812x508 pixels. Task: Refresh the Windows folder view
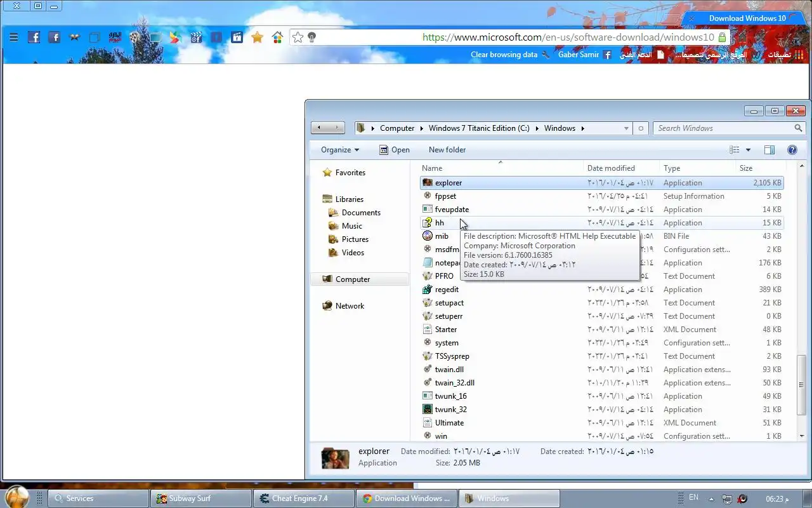(x=641, y=128)
